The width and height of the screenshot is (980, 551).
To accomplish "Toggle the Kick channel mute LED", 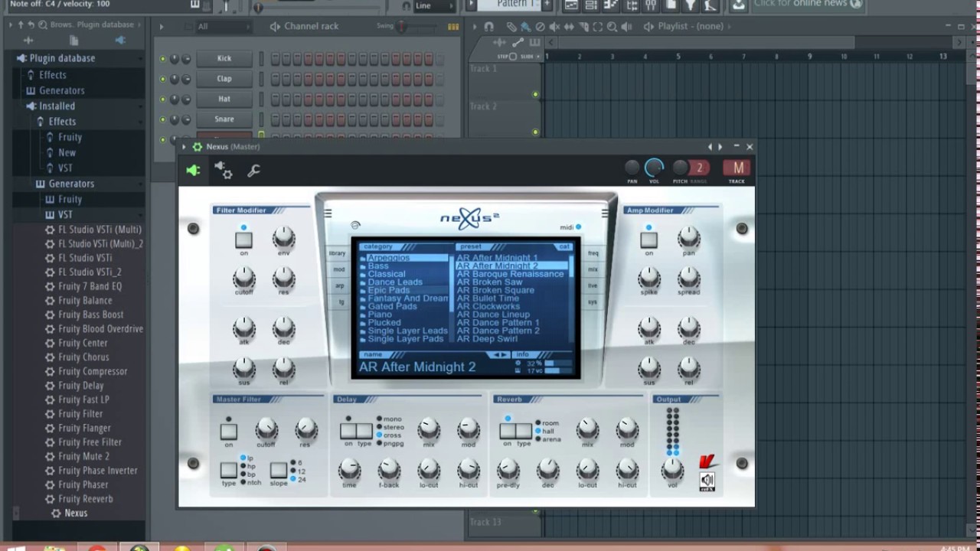I will (162, 59).
